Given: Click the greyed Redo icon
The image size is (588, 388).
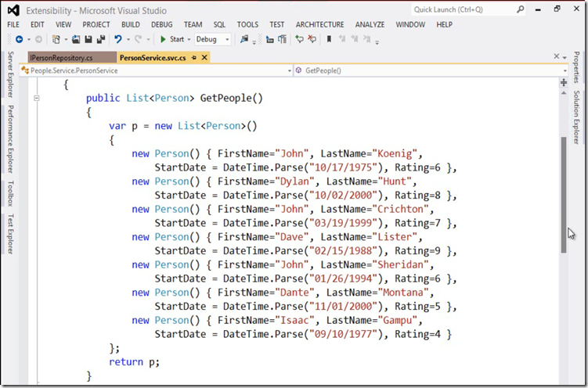Looking at the screenshot, I should tap(138, 39).
